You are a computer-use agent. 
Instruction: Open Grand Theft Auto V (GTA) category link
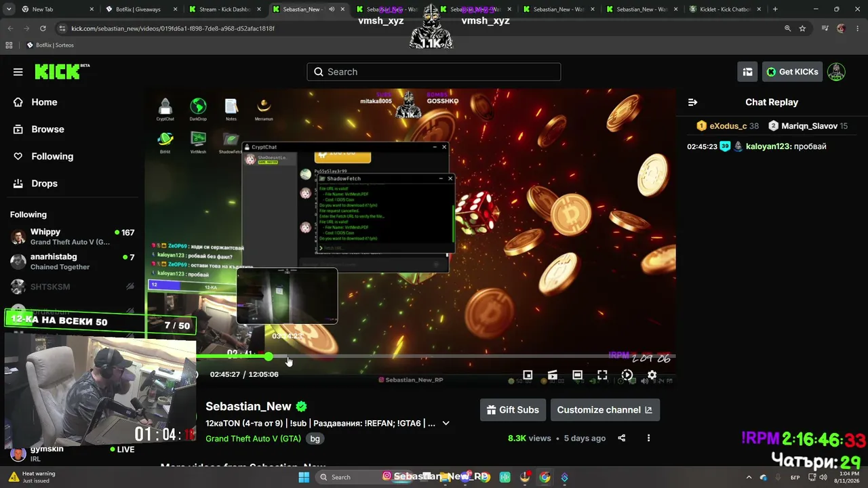point(253,439)
